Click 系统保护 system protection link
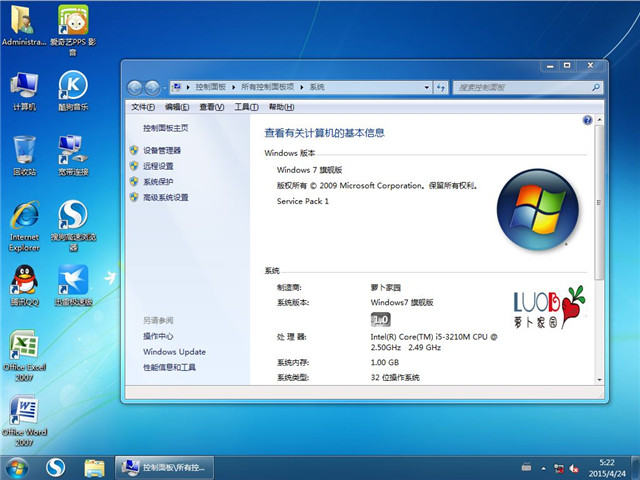The width and height of the screenshot is (640, 480). click(158, 182)
